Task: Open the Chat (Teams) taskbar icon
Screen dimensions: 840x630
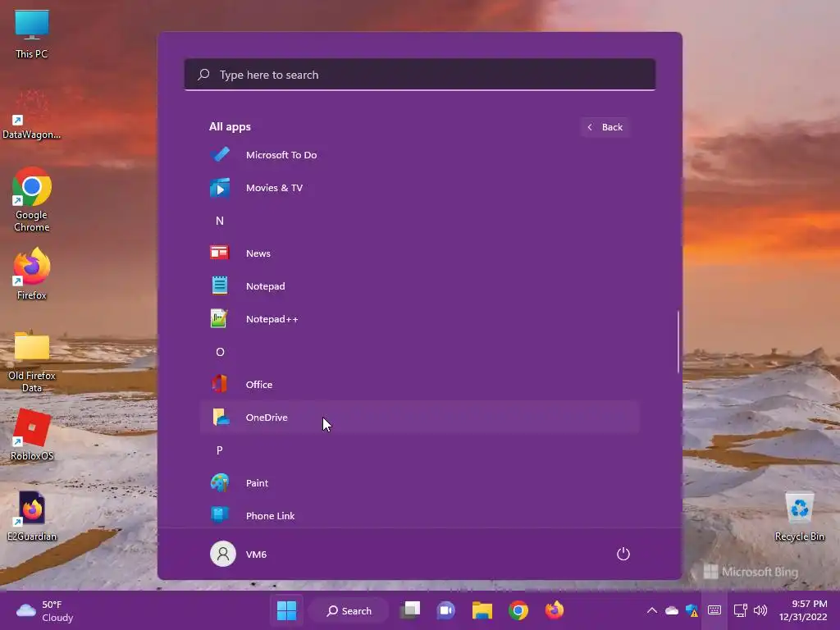Action: coord(445,610)
